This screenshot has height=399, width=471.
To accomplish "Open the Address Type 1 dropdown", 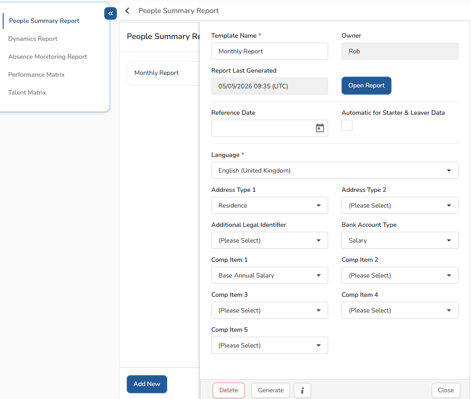I will point(269,206).
